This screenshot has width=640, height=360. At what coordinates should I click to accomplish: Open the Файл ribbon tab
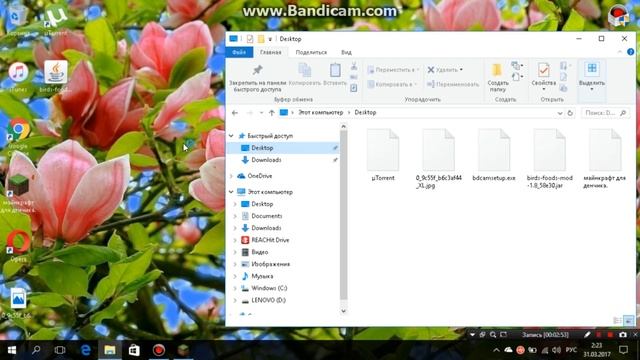pyautogui.click(x=239, y=52)
